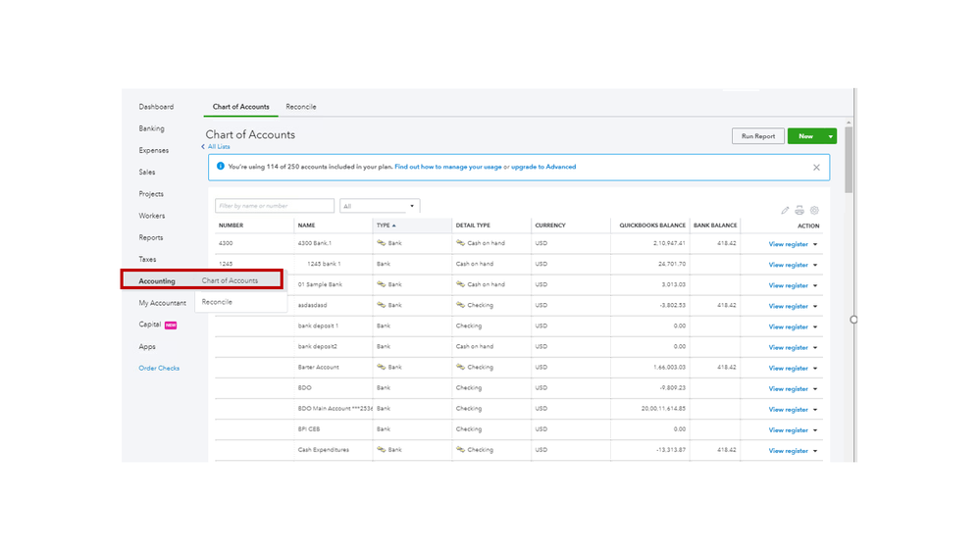
Task: Click the Type column sort arrow
Action: pyautogui.click(x=394, y=225)
